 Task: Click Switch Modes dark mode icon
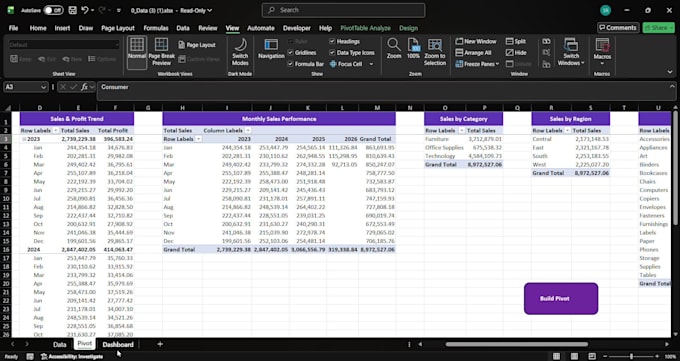click(240, 51)
